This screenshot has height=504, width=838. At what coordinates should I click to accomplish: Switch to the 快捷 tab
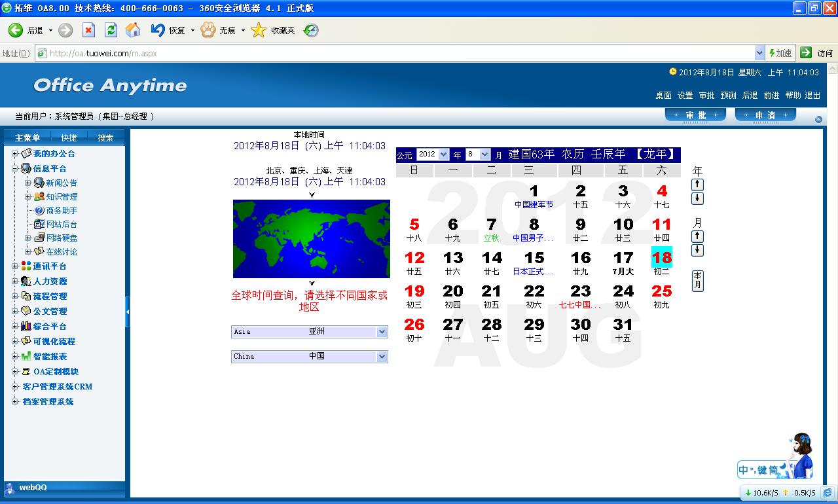(69, 138)
